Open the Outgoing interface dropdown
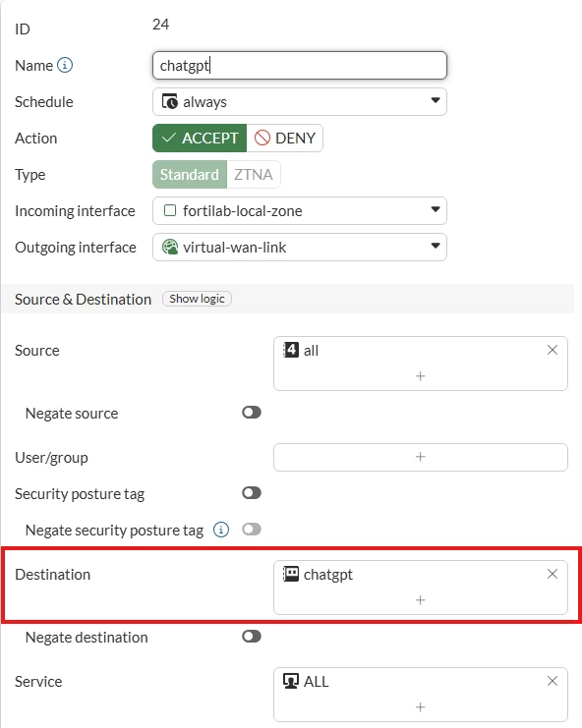Screen dimensions: 582x728 (300, 247)
